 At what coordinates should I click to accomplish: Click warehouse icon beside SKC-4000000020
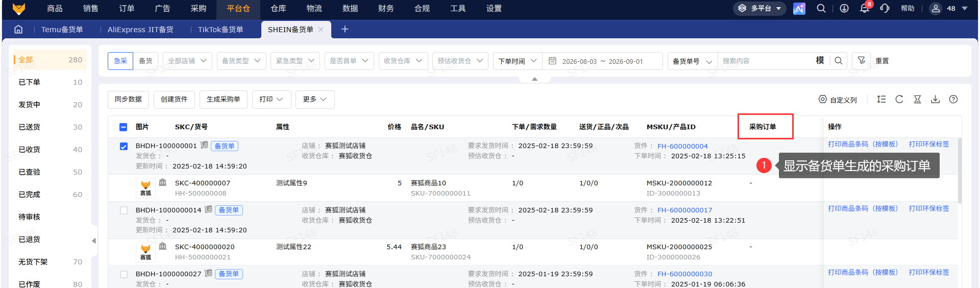click(163, 246)
